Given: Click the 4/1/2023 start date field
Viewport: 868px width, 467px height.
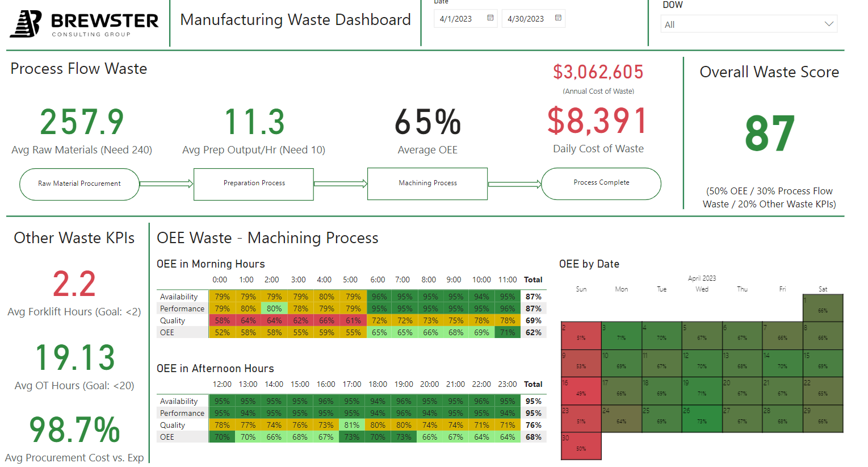Looking at the screenshot, I should 459,18.
